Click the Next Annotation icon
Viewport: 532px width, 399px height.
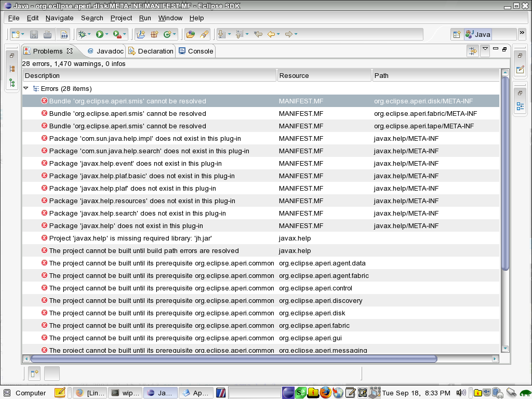point(222,34)
